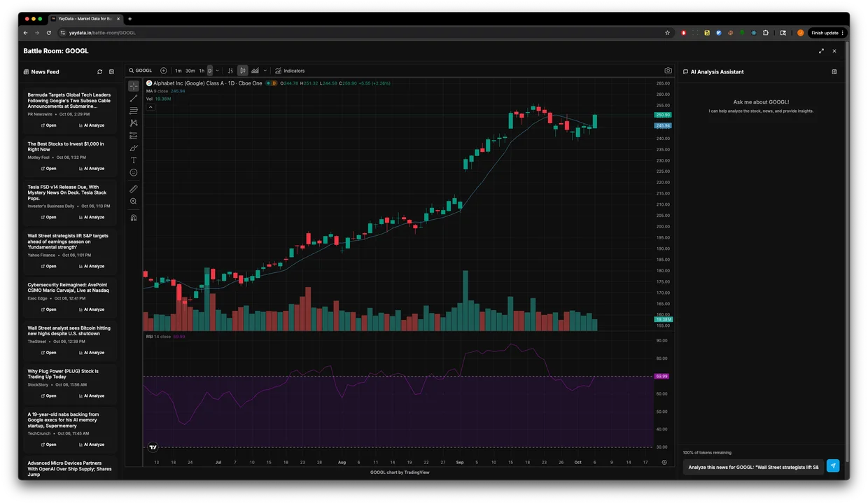
Task: Open the Bermuda Targets Global Tech article
Action: click(48, 125)
